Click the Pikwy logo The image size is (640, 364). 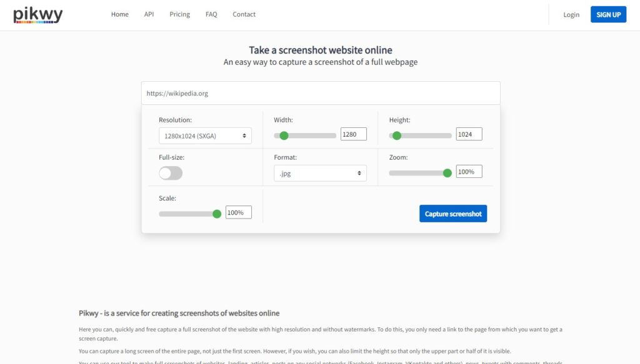(x=38, y=14)
